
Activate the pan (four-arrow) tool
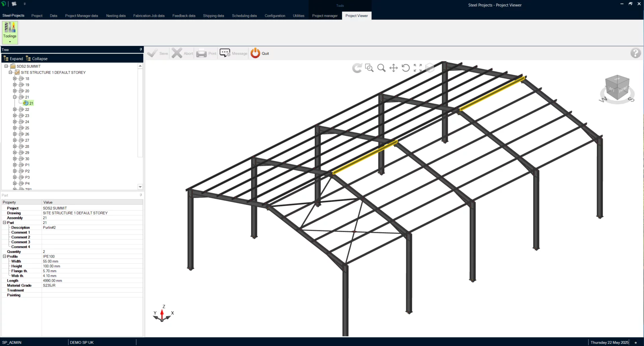(393, 68)
